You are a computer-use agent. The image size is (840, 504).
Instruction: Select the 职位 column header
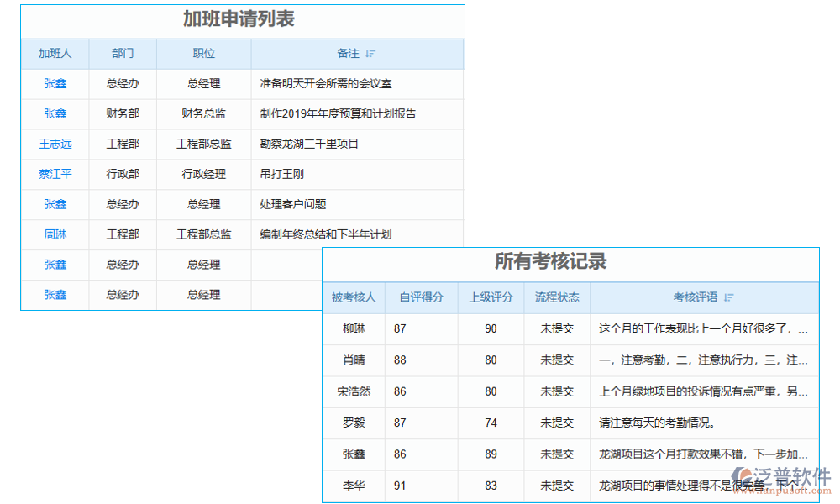204,53
